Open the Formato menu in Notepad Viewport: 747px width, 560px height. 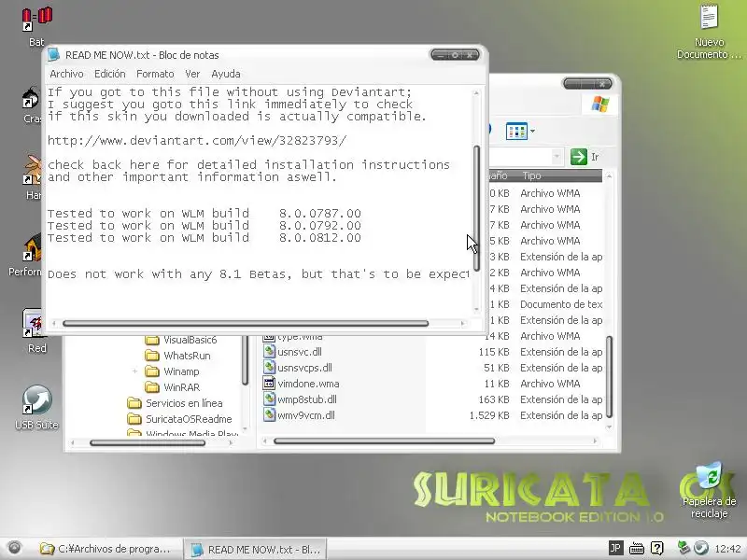[x=155, y=74]
